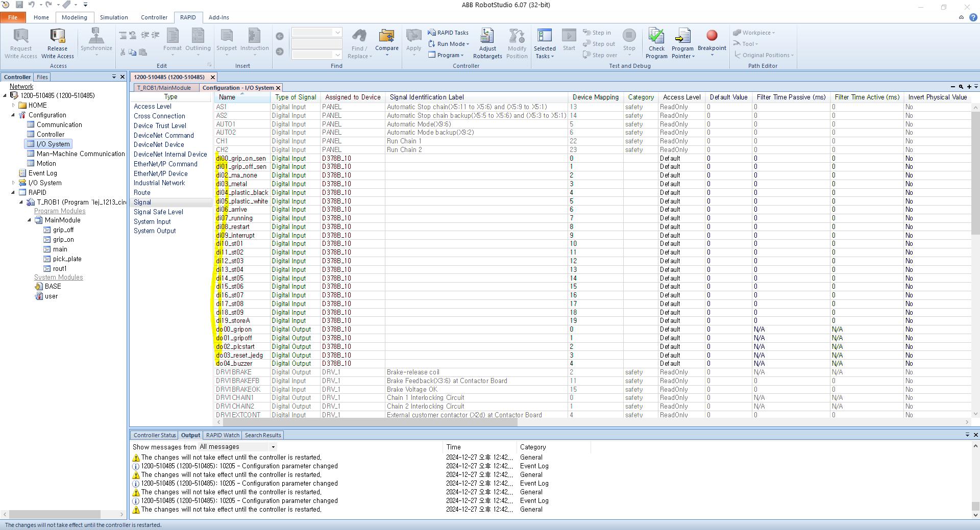Switch to the Add-Ins ribbon tab
The image size is (980, 530).
coord(218,17)
